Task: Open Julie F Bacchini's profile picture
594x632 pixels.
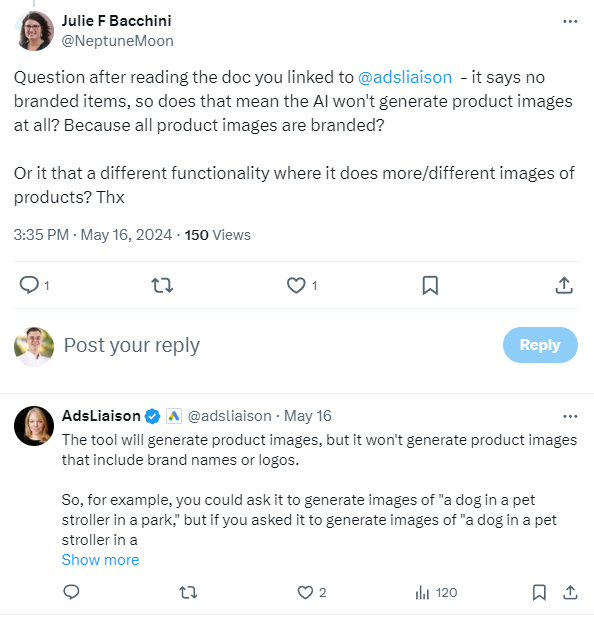Action: tap(34, 31)
